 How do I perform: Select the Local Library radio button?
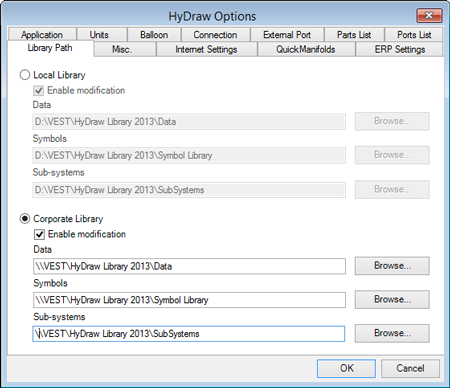tap(25, 75)
